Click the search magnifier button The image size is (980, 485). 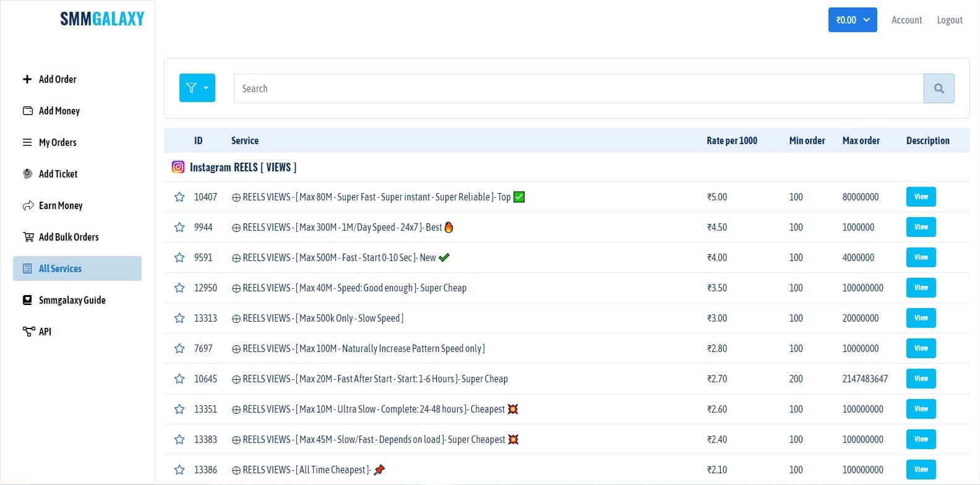tap(939, 88)
